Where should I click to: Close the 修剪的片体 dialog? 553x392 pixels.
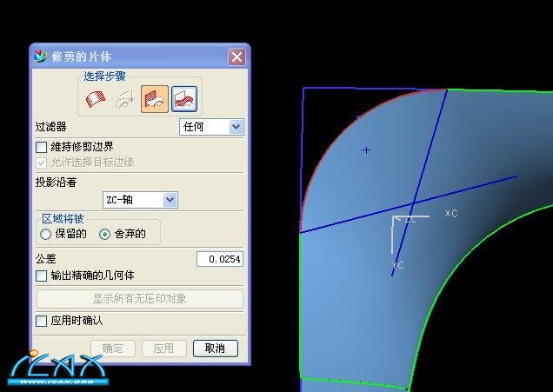click(237, 56)
